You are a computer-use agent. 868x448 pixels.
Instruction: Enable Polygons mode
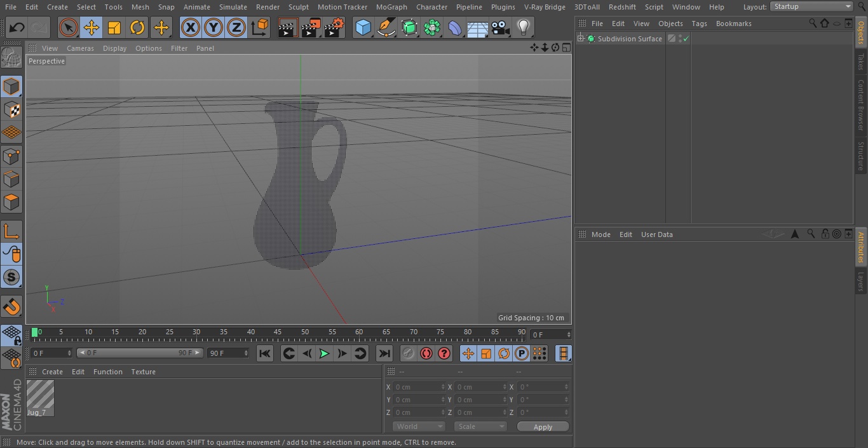11,202
